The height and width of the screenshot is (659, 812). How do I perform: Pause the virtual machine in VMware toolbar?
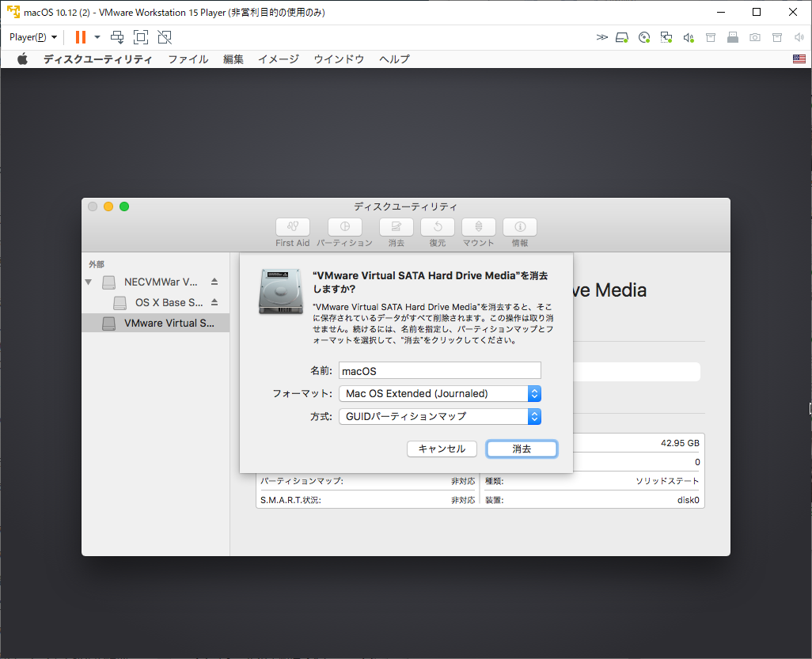(x=80, y=37)
